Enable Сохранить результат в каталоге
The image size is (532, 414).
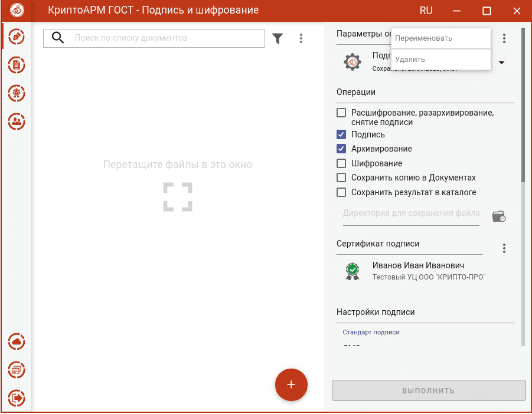click(x=341, y=192)
